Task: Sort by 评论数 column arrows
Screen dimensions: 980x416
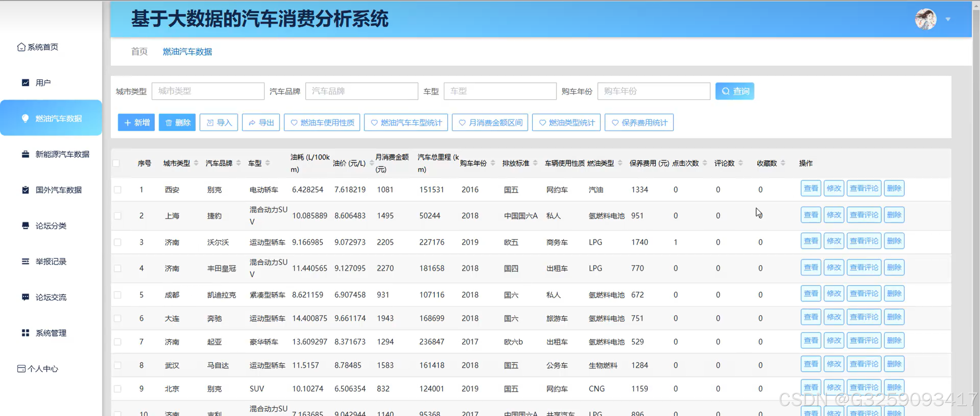Action: coord(741,163)
